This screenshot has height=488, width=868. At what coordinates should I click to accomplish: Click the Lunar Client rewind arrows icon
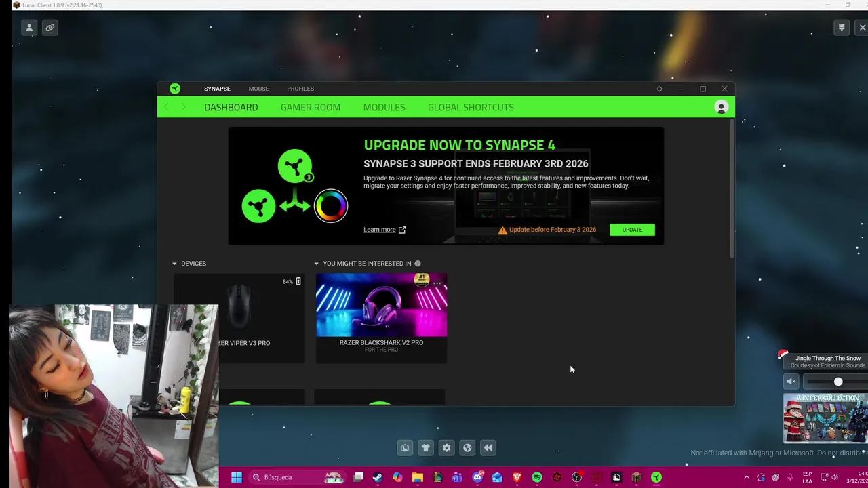coord(488,447)
